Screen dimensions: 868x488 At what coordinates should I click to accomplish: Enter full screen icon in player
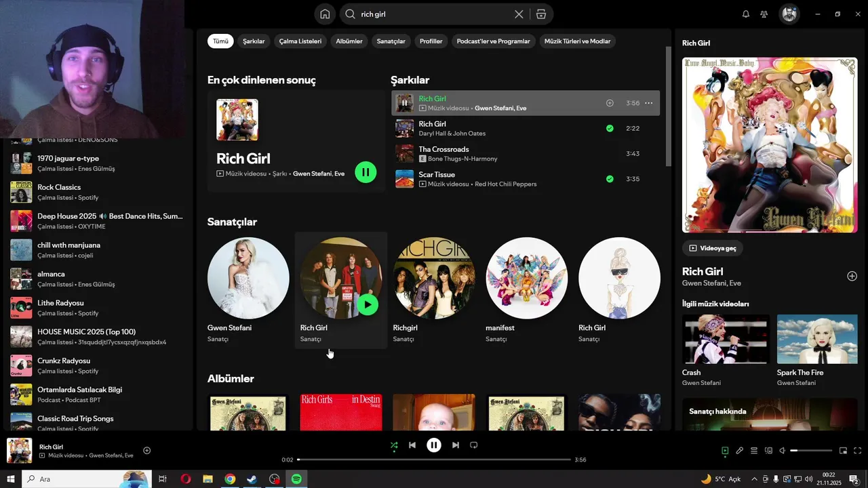coord(858,451)
